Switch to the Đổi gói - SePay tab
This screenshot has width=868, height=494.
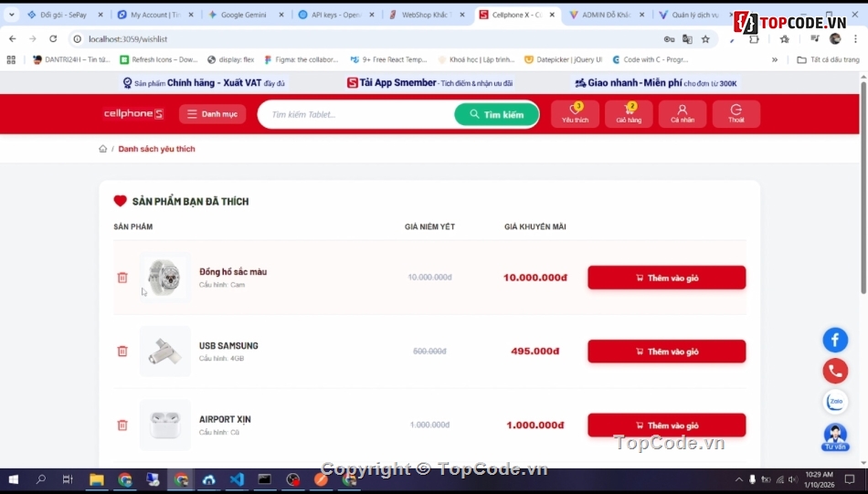63,15
